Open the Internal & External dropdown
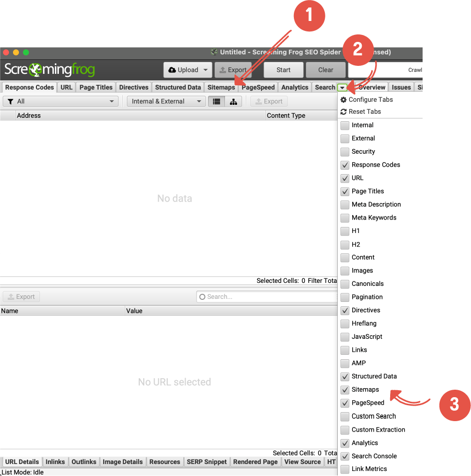 (166, 101)
